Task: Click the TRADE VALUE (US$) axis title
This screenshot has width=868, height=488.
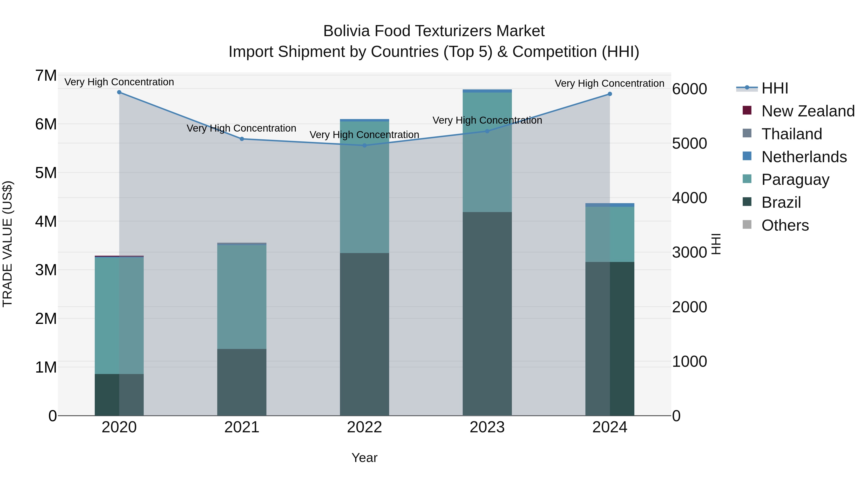Action: pos(7,244)
